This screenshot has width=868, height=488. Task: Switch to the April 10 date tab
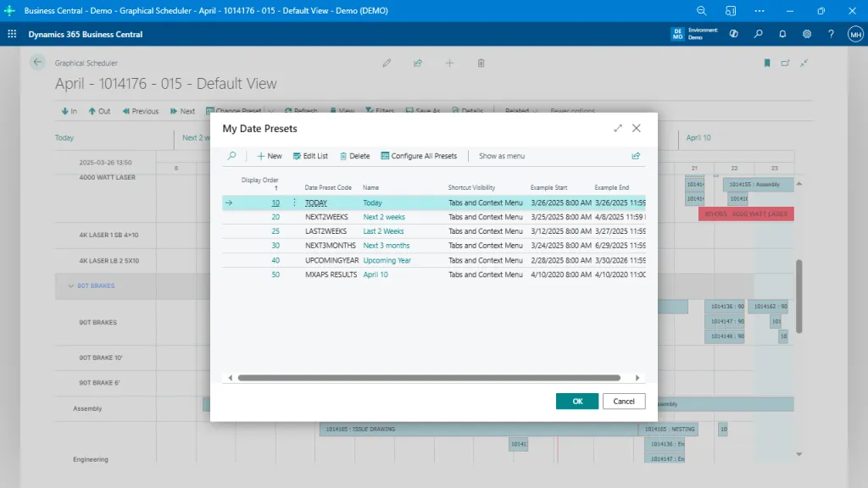(x=698, y=138)
